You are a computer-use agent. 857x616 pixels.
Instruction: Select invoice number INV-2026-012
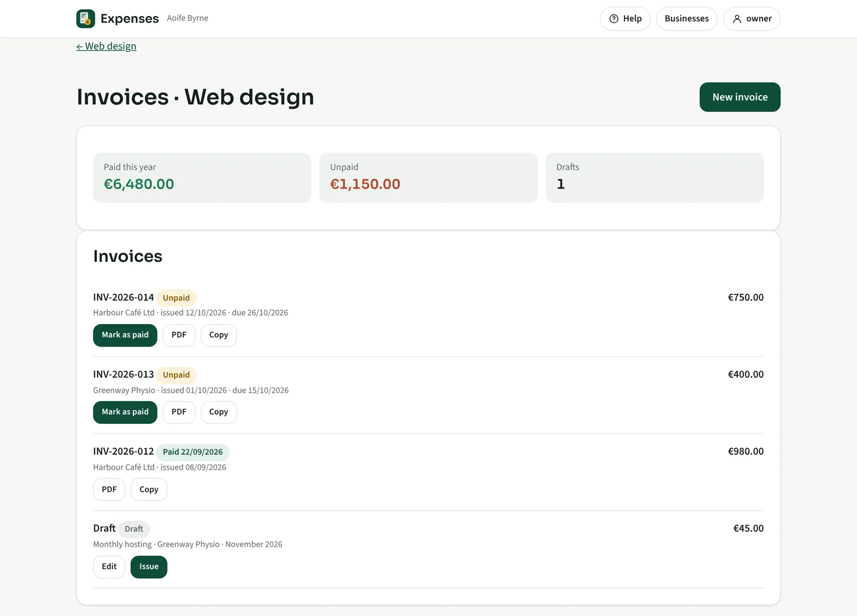tap(123, 452)
